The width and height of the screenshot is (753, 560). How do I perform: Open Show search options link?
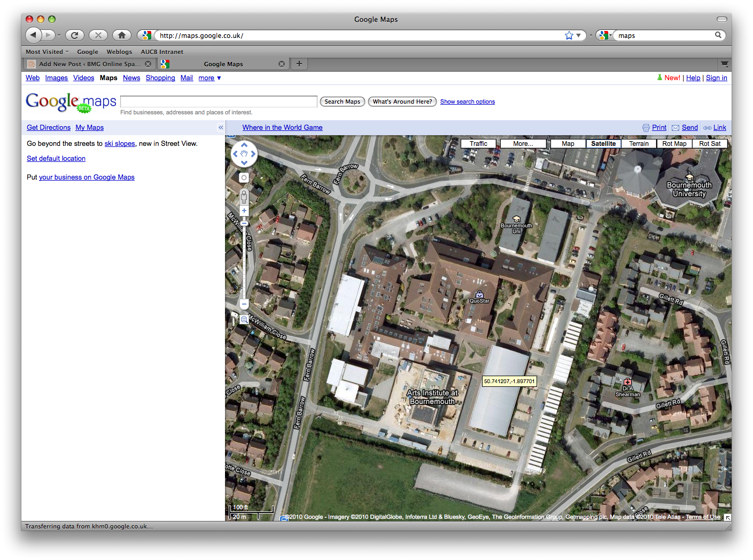click(x=468, y=102)
